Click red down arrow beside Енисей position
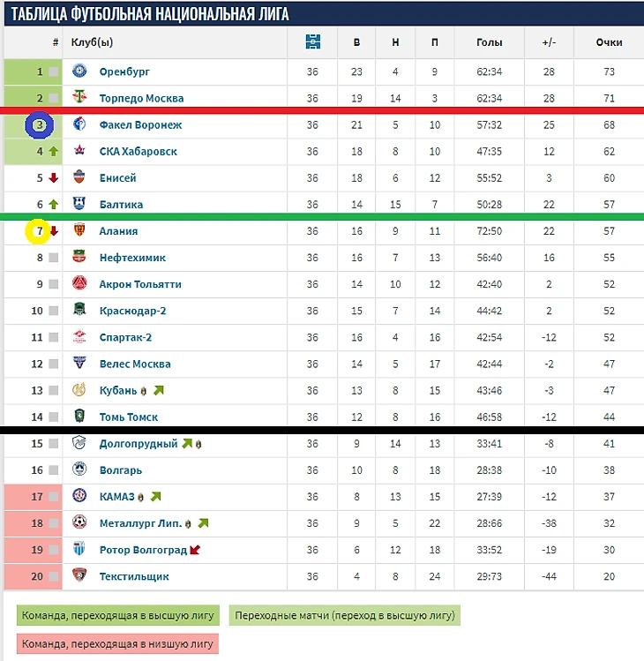This screenshot has height=661, width=644. (54, 178)
